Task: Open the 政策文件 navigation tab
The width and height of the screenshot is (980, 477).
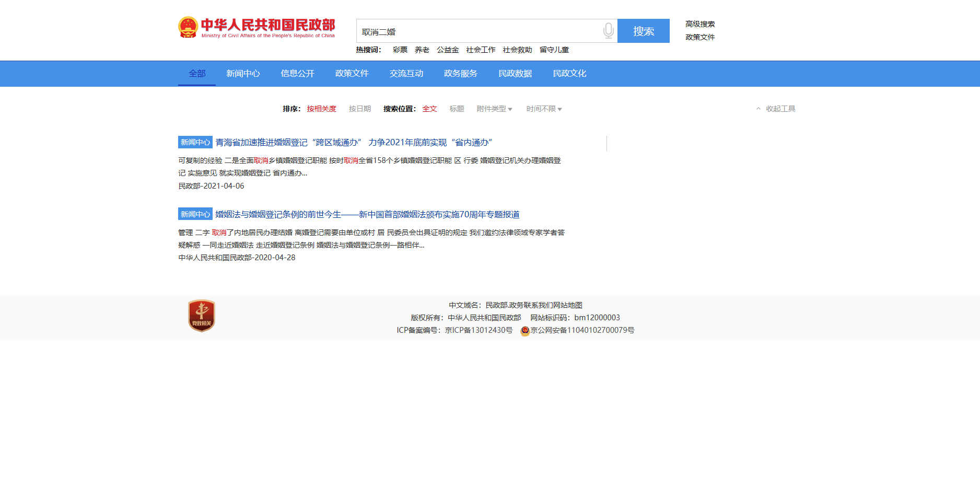Action: 352,74
